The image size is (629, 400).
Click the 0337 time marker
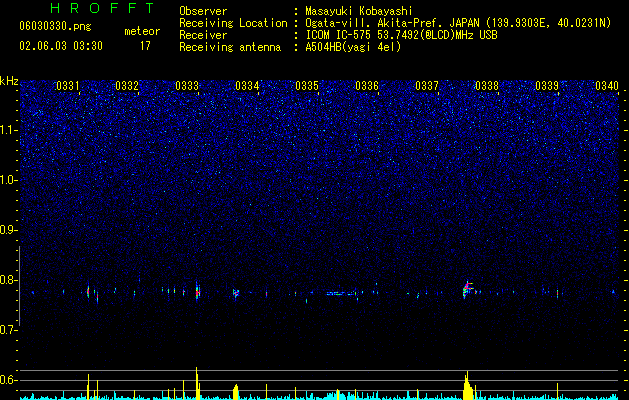(x=427, y=86)
